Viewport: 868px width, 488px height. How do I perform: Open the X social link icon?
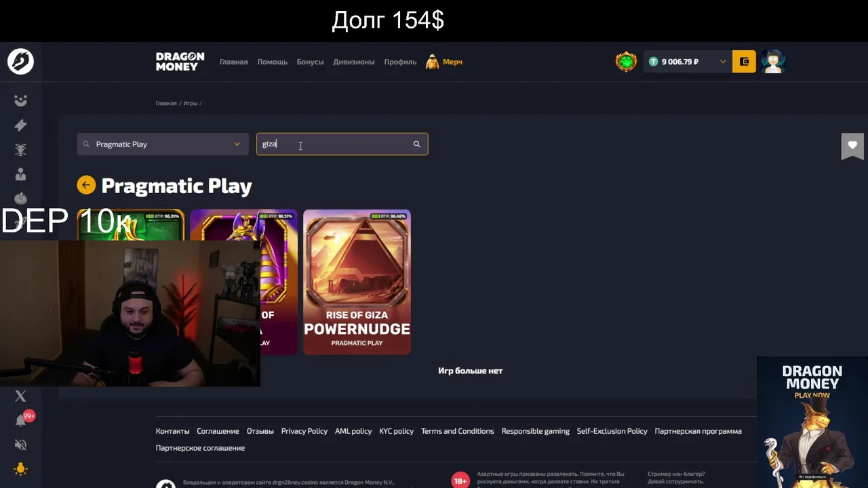tap(20, 396)
